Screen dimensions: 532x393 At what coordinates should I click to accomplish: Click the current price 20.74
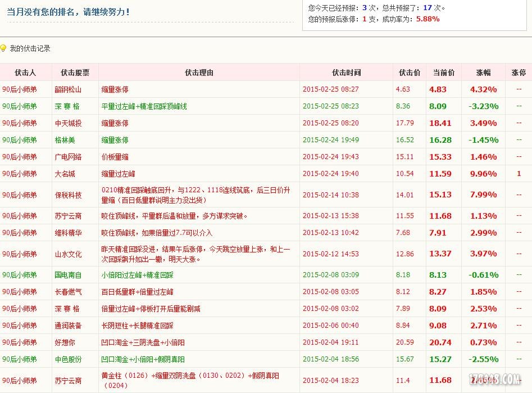pos(440,342)
